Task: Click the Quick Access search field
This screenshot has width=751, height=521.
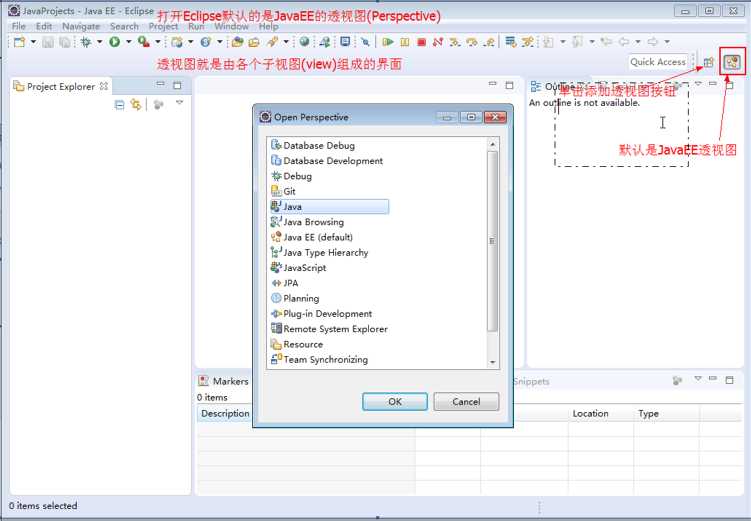Action: (x=658, y=62)
